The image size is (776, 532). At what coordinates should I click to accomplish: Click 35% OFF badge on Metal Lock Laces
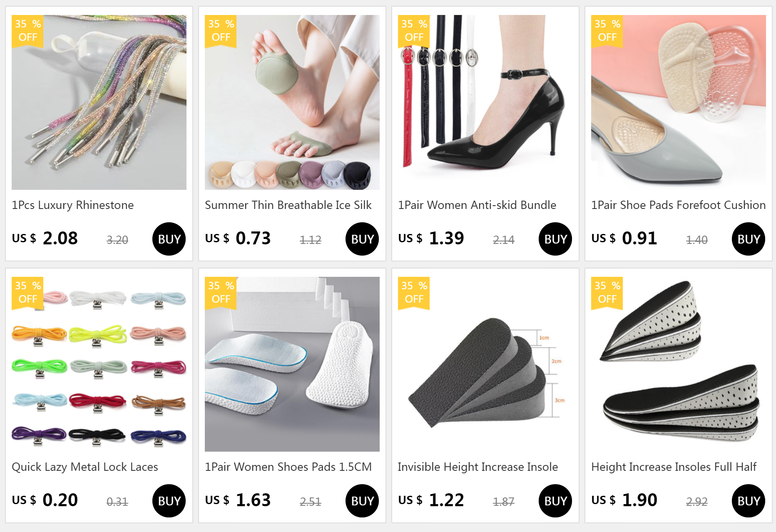coord(27,293)
